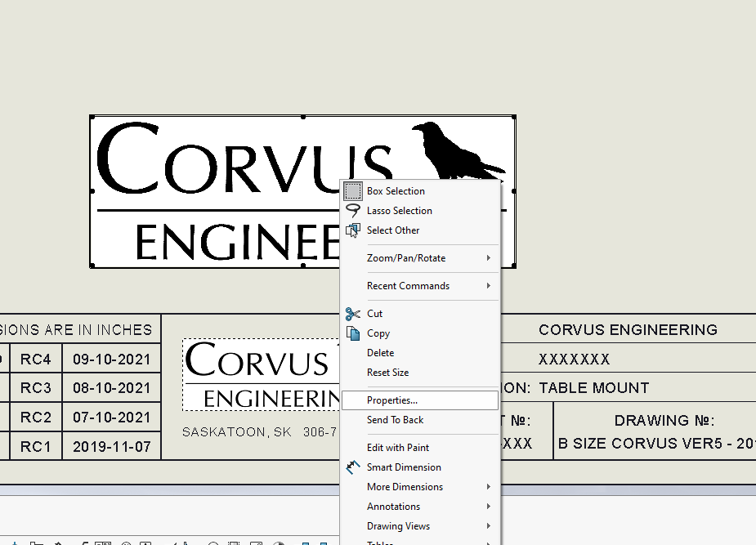This screenshot has height=545, width=756.
Task: Start the Smart Dimension tool
Action: click(x=419, y=467)
